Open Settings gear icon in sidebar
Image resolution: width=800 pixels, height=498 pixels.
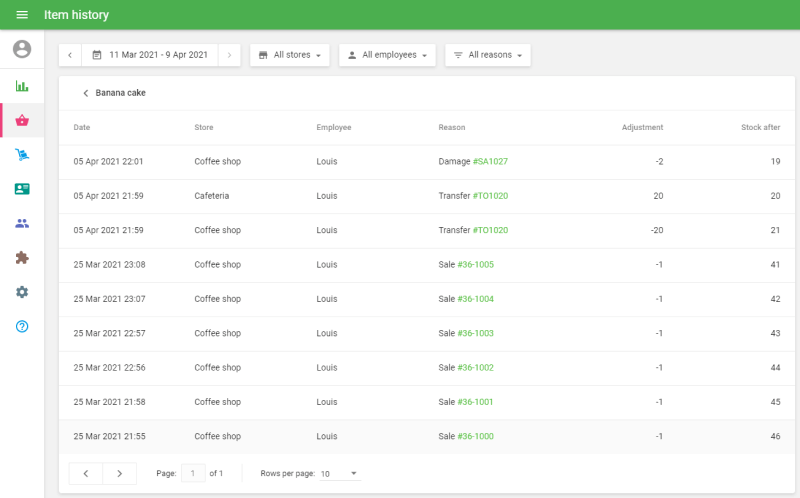(x=22, y=292)
